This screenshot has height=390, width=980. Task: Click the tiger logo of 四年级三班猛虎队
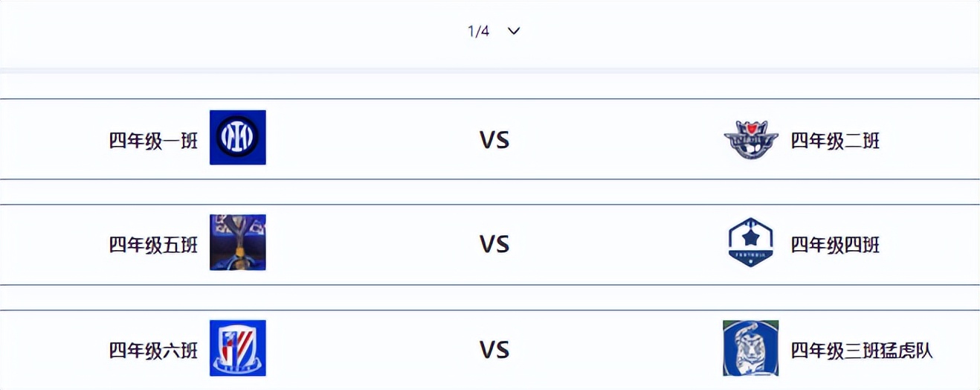pos(750,348)
